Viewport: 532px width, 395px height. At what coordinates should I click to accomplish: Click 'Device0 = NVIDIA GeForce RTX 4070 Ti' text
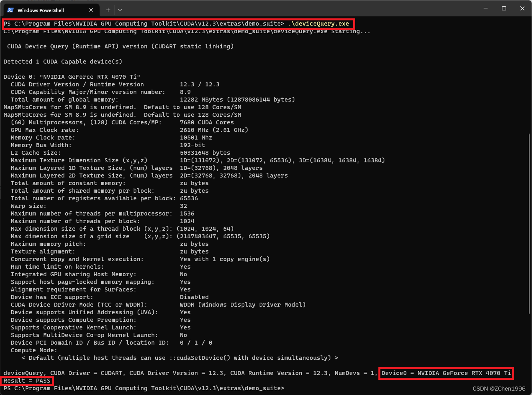coord(446,373)
